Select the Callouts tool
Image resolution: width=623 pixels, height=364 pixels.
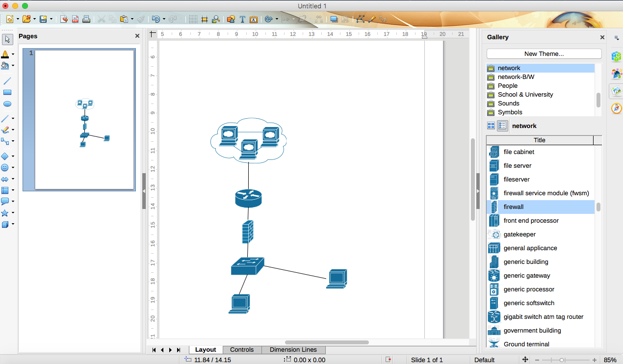pos(6,202)
